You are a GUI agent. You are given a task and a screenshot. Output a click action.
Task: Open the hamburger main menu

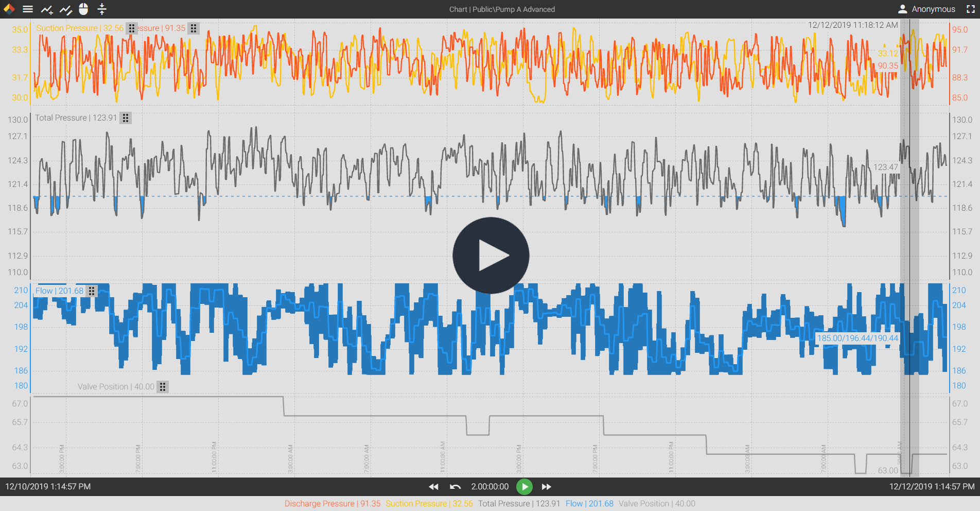click(x=28, y=9)
